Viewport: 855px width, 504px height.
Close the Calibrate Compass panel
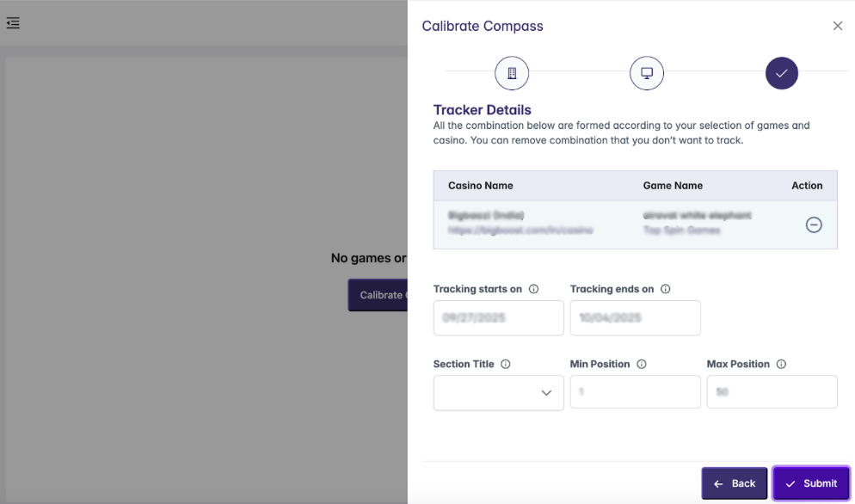point(837,26)
